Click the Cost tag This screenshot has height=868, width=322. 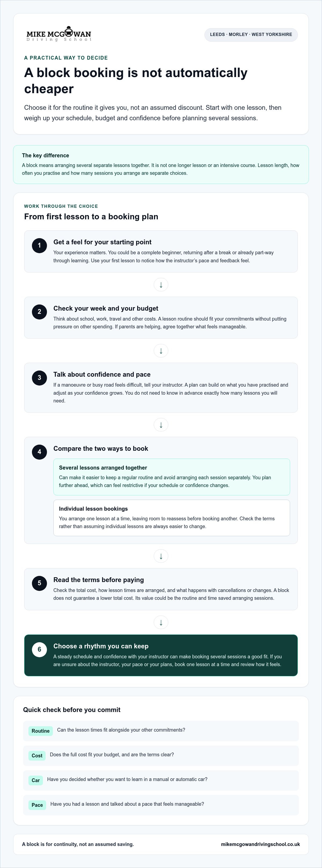coord(37,756)
